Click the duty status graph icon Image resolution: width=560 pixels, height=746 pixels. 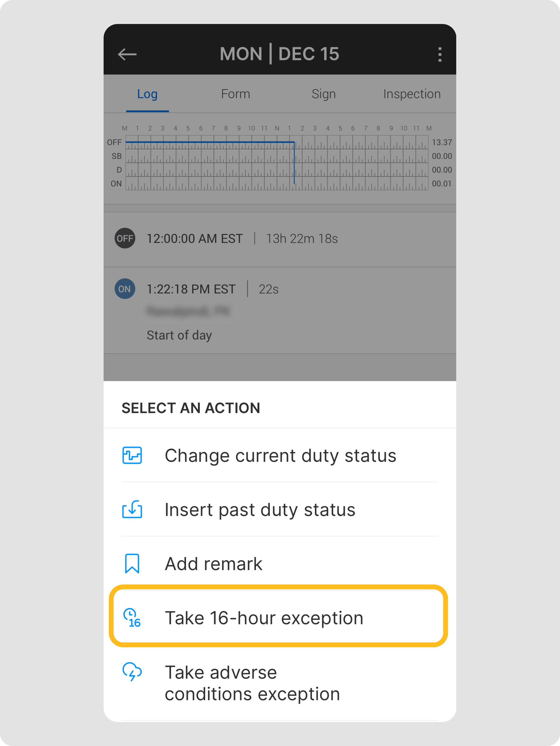132,455
